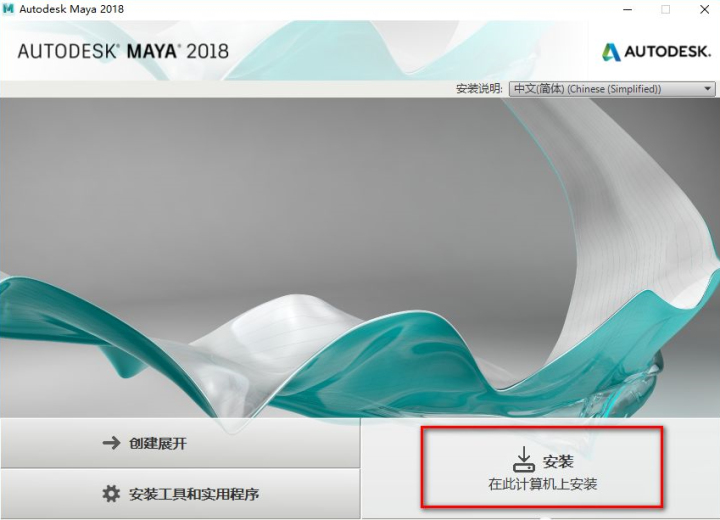Open the 安装说明 language combo box
The width and height of the screenshot is (720, 520).
[612, 89]
